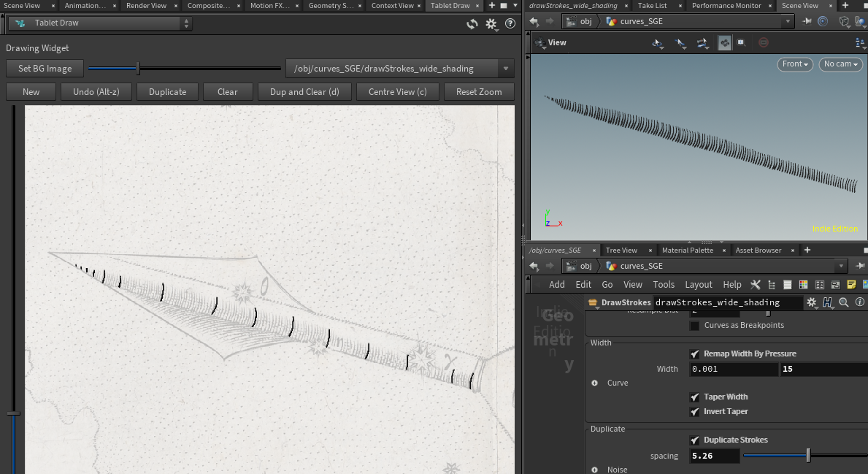Click the gear icon in the parameter pane
This screenshot has width=868, height=474.
[813, 302]
